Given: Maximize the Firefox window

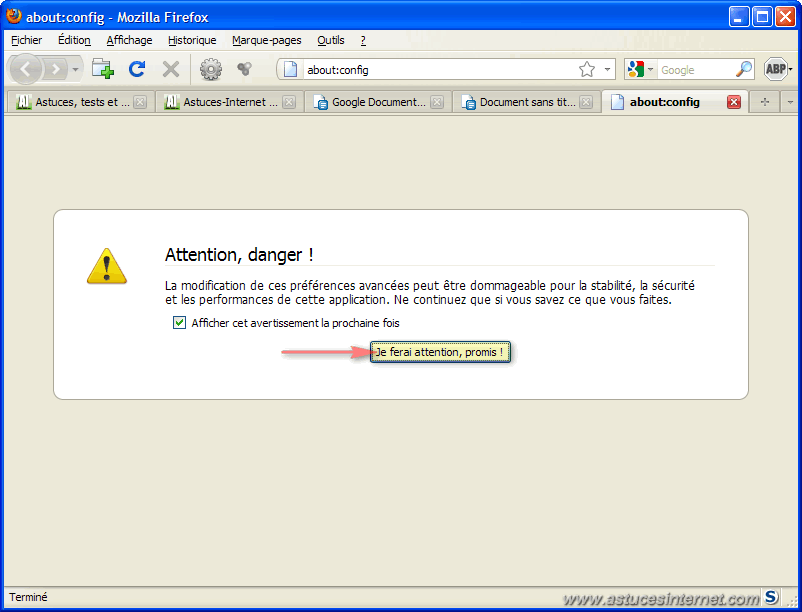Looking at the screenshot, I should (762, 17).
